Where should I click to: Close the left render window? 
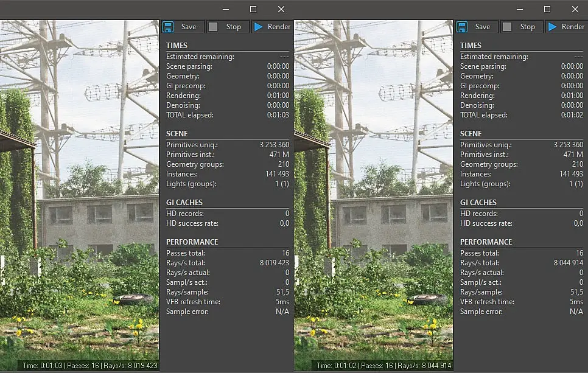click(x=281, y=9)
